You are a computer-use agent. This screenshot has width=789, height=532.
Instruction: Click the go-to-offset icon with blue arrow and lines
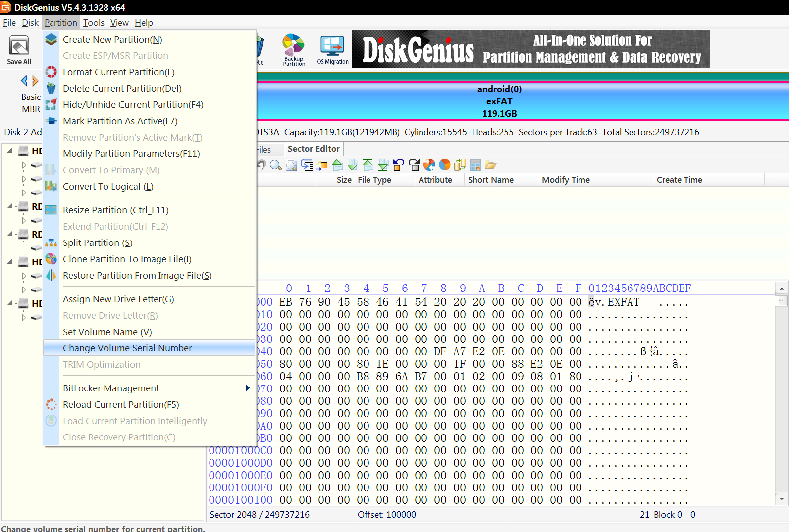(307, 165)
